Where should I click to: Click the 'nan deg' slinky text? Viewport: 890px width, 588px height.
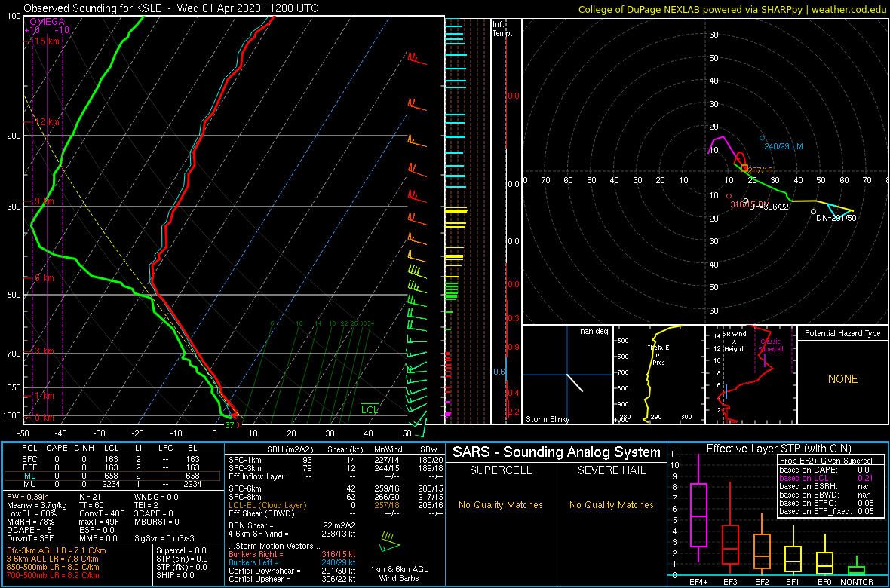coord(594,332)
